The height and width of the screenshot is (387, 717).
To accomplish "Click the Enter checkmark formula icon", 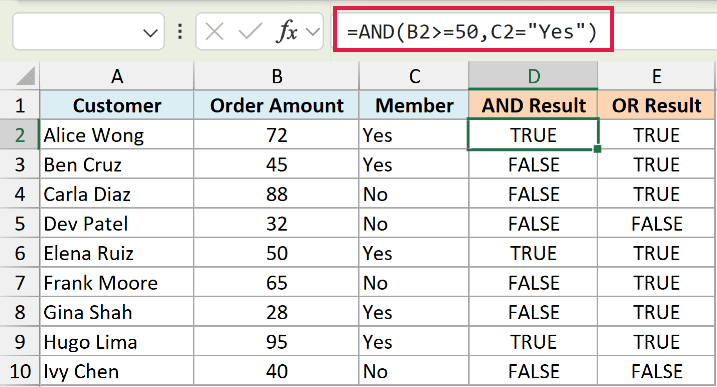I will 250,32.
